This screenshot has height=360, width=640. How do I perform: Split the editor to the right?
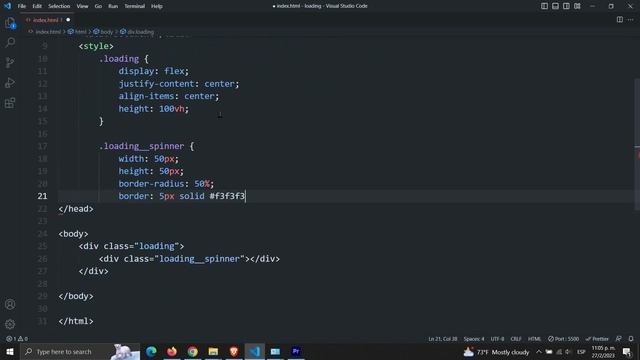[x=620, y=20]
